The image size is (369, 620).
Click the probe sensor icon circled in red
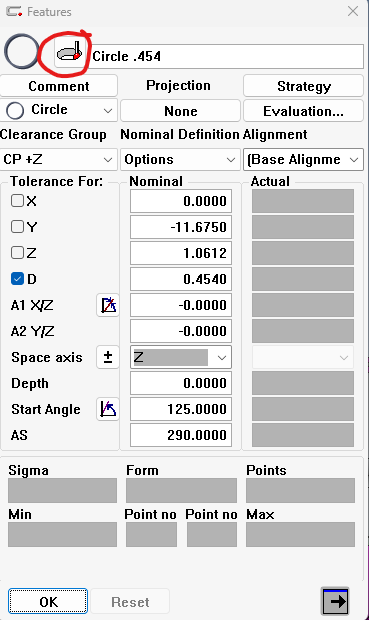point(70,53)
